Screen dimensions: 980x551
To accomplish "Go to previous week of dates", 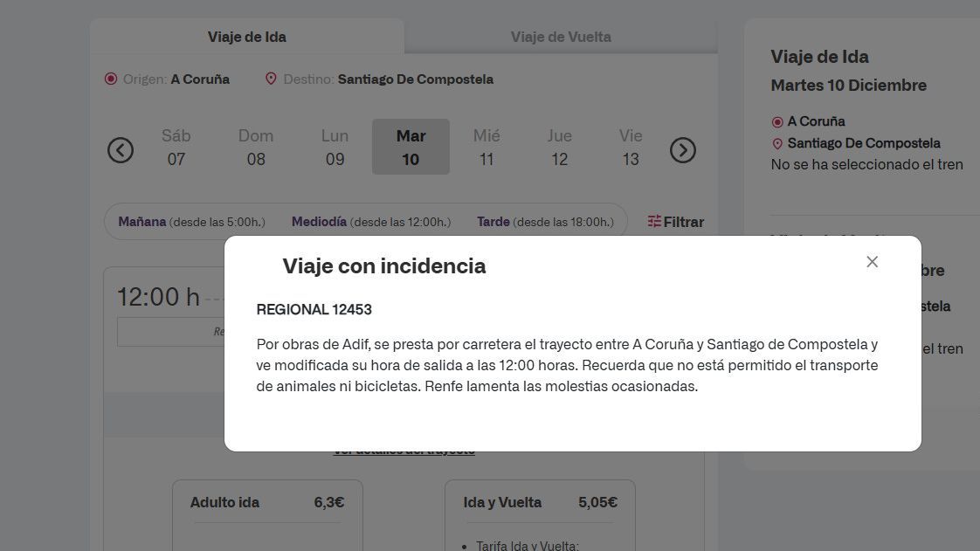I will (120, 150).
